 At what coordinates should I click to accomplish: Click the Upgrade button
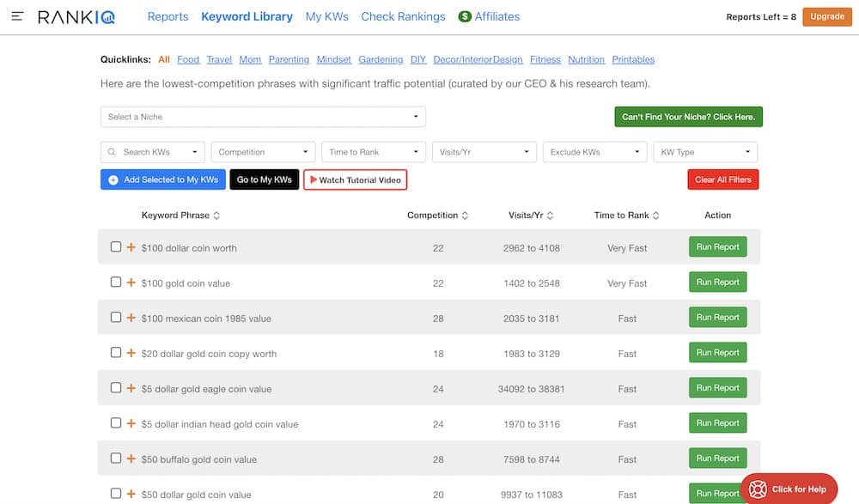(827, 16)
